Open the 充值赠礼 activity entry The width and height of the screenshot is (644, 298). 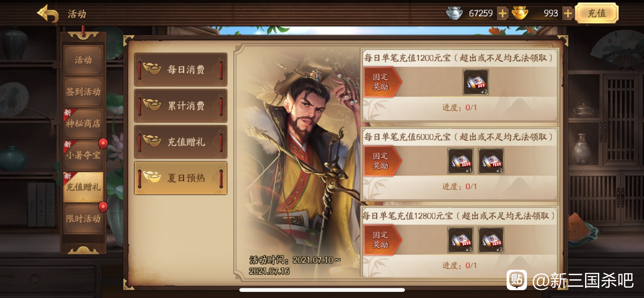coord(181,142)
